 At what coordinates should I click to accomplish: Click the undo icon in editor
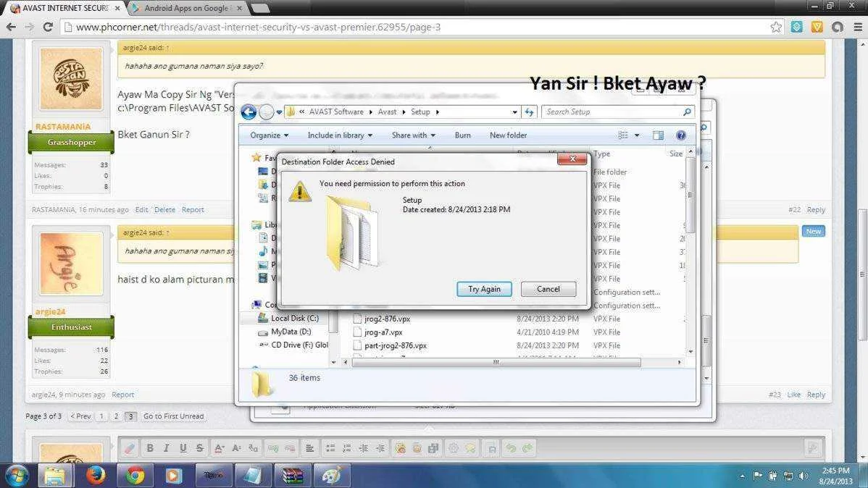(511, 448)
